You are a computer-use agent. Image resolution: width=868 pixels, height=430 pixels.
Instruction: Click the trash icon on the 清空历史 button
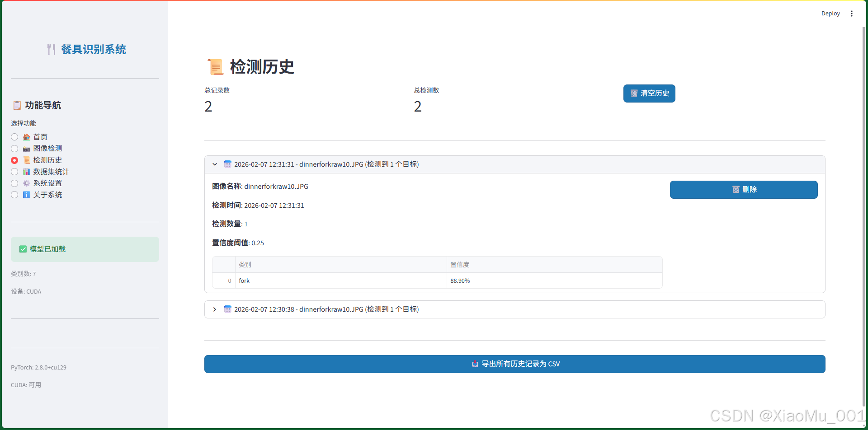634,93
